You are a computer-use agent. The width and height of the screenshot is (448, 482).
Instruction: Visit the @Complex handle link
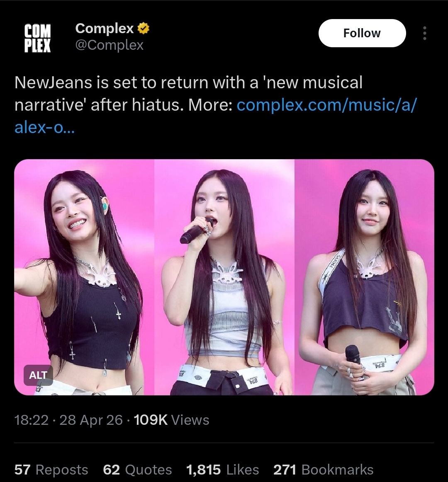[109, 45]
